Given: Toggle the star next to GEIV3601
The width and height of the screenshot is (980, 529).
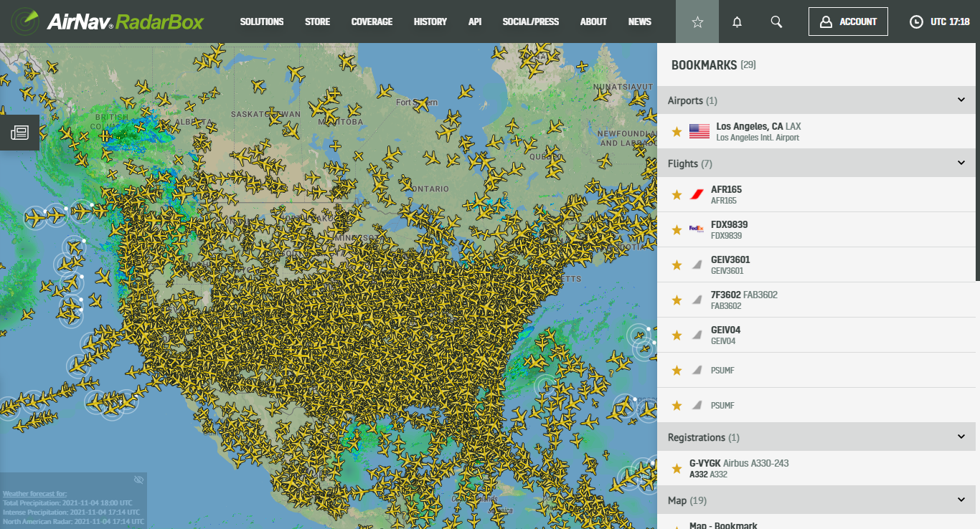Looking at the screenshot, I should pos(677,264).
